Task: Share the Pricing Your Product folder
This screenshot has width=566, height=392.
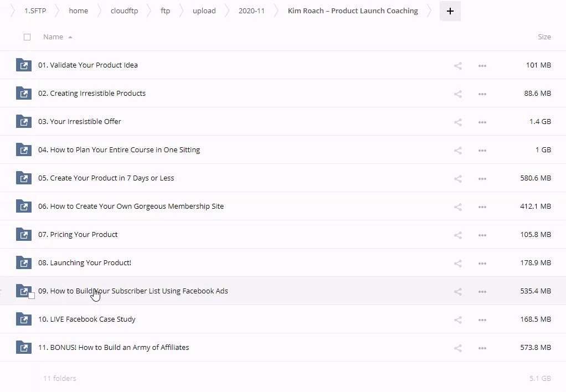Action: click(457, 235)
